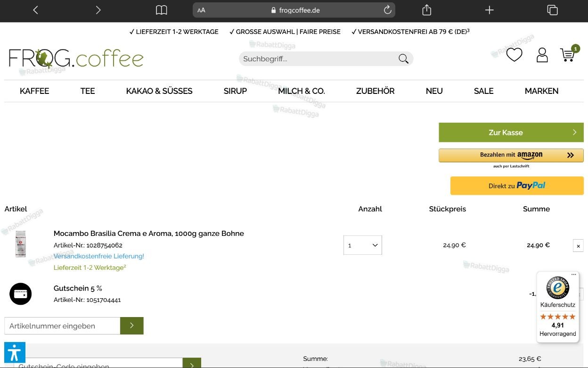Open the KAKAO & SÜSSES menu
Viewport: 588px width, 368px height.
159,91
